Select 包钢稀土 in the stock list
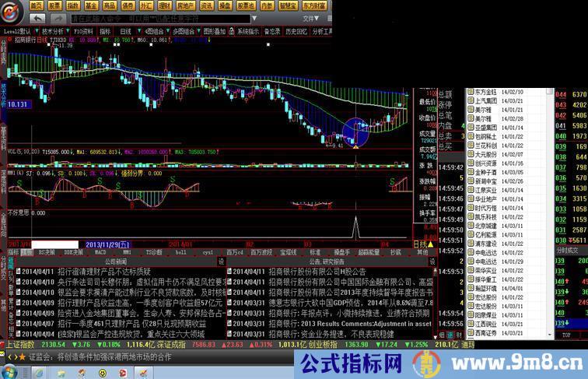588x379 pixels. [x=486, y=136]
